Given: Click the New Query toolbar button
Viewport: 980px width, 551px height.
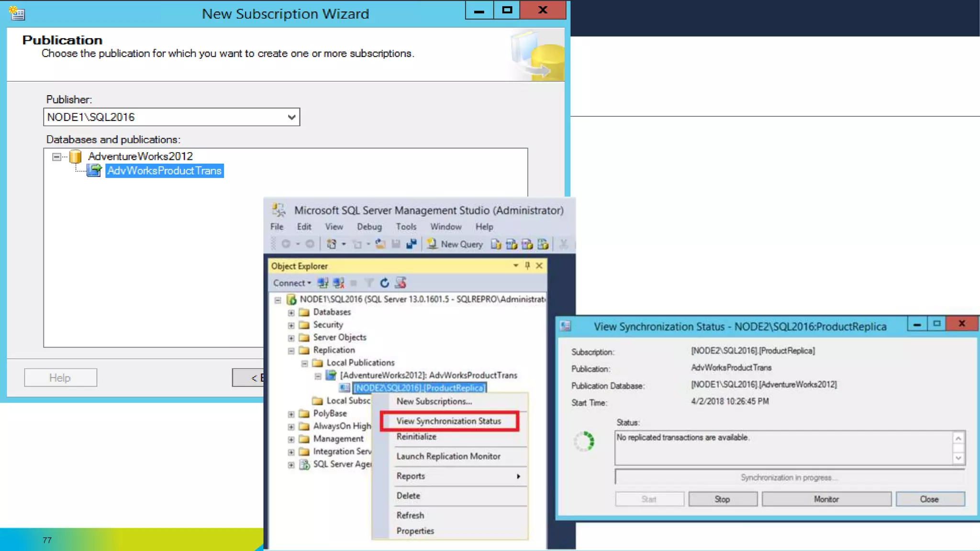Looking at the screenshot, I should pos(455,244).
